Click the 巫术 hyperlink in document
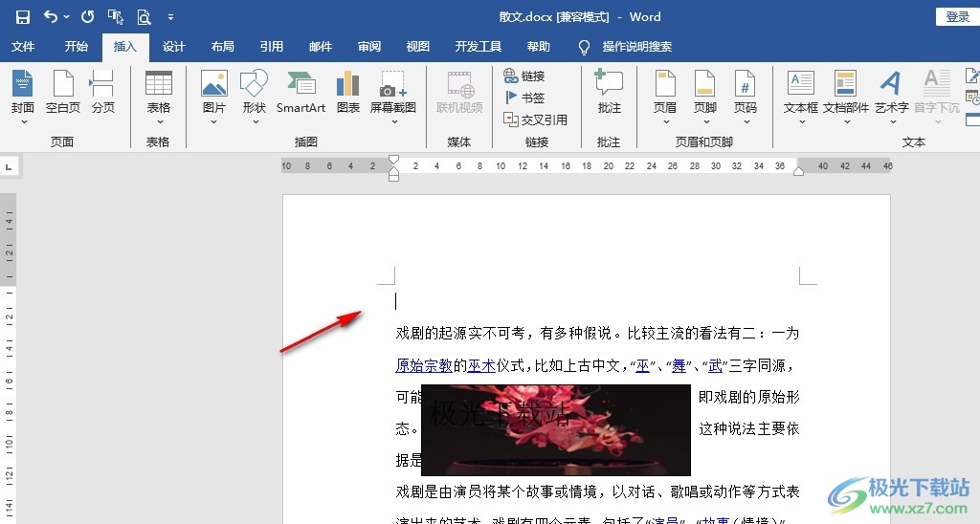This screenshot has height=524, width=980. tap(481, 365)
